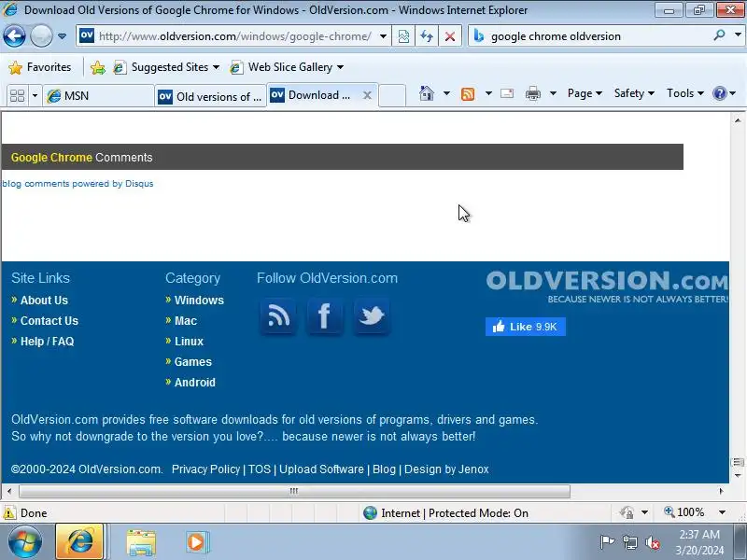747x560 pixels.
Task: Open the Design by Jenox link
Action: [446, 469]
